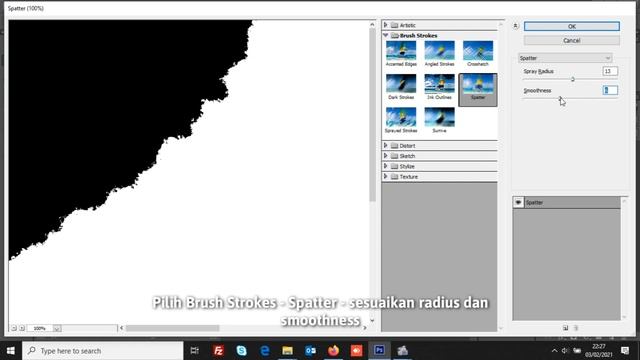
Task: Click the zoom out minus button
Action: click(x=14, y=328)
